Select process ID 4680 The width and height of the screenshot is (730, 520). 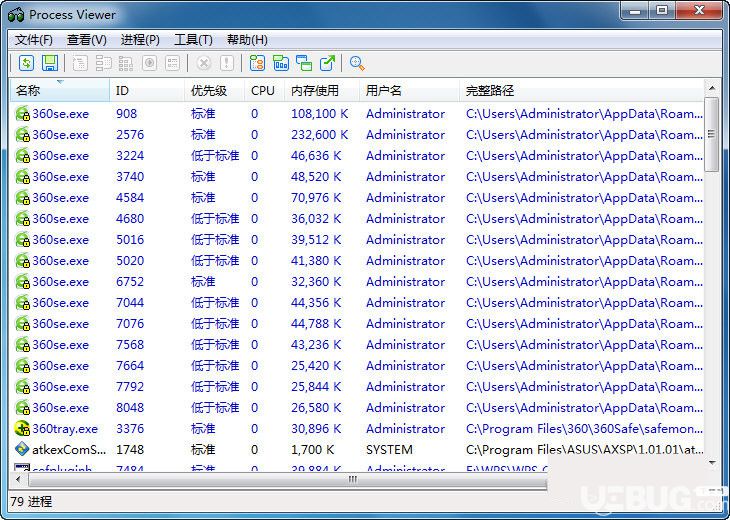point(130,219)
